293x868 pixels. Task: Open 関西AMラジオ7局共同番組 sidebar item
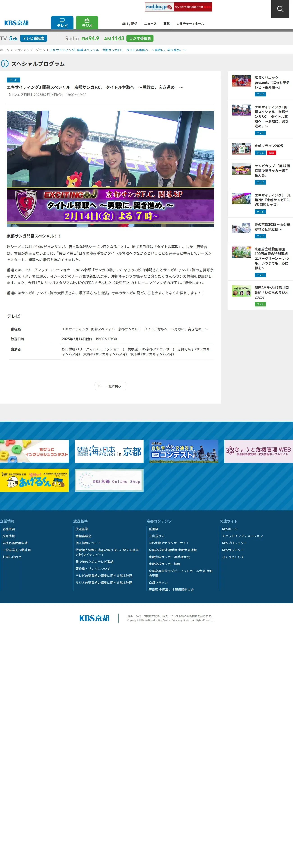tap(260, 295)
